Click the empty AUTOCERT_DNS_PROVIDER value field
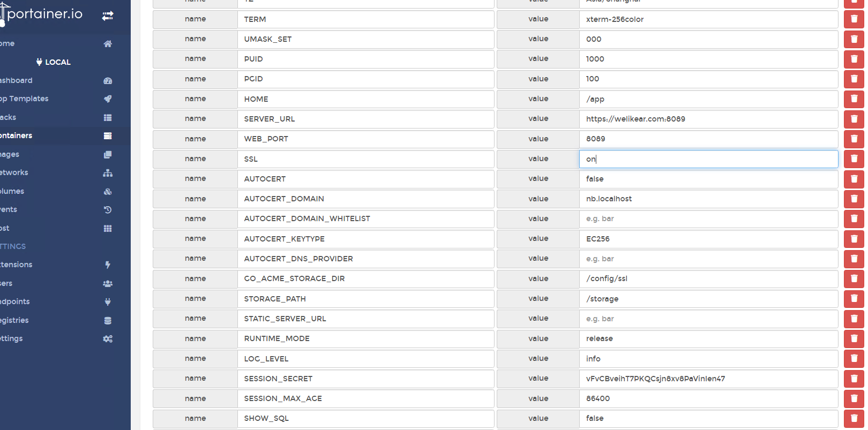Image resolution: width=868 pixels, height=430 pixels. (x=708, y=259)
